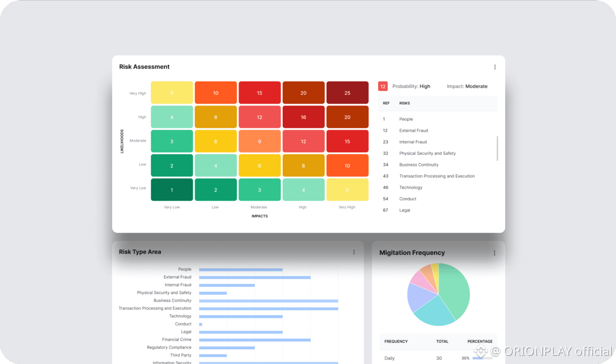Image resolution: width=616 pixels, height=364 pixels.
Task: Click the FREQUENCY column header
Action: click(396, 341)
